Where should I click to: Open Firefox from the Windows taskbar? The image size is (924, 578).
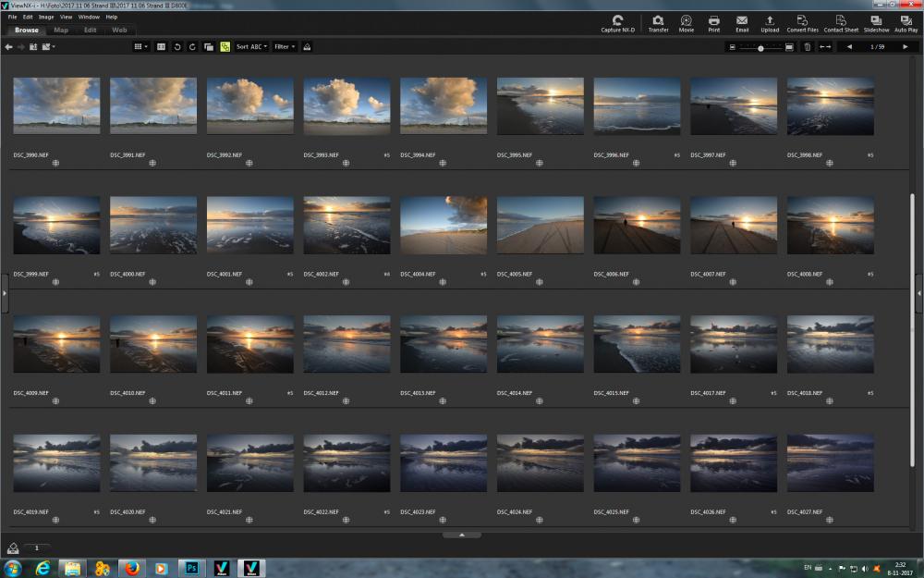132,568
